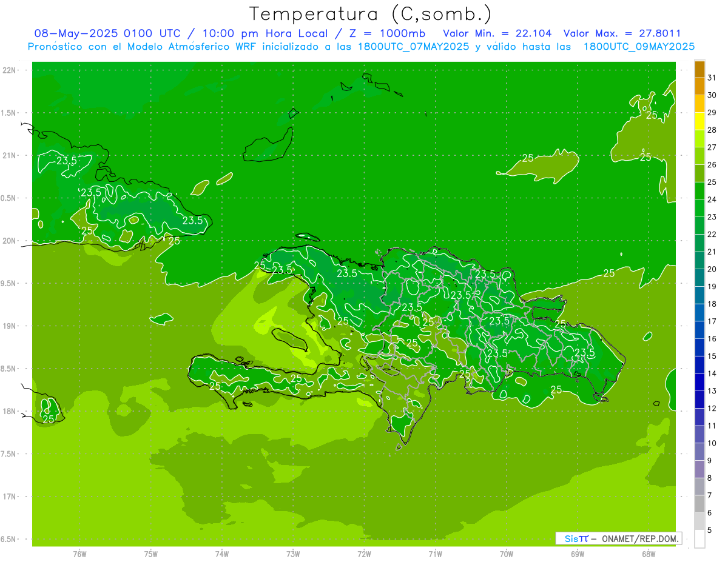This screenshot has width=728, height=562.
Task: Click the "72W" longitude axis label
Action: point(364,554)
